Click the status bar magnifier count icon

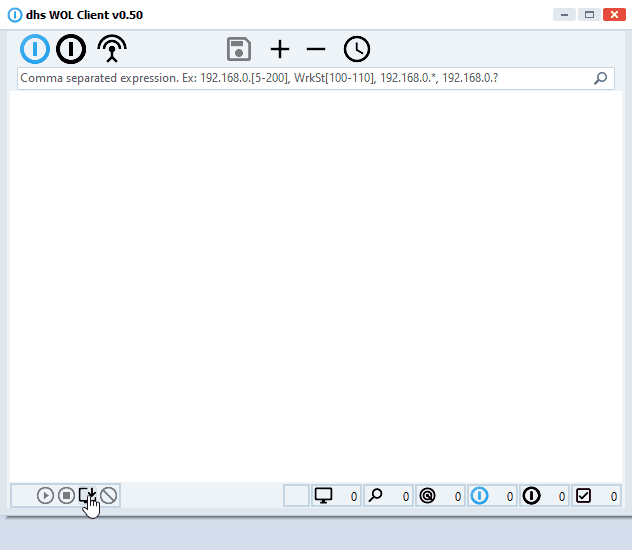376,496
